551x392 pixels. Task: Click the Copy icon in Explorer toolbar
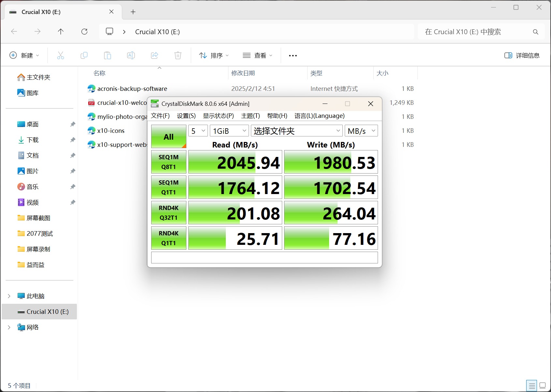tap(84, 55)
